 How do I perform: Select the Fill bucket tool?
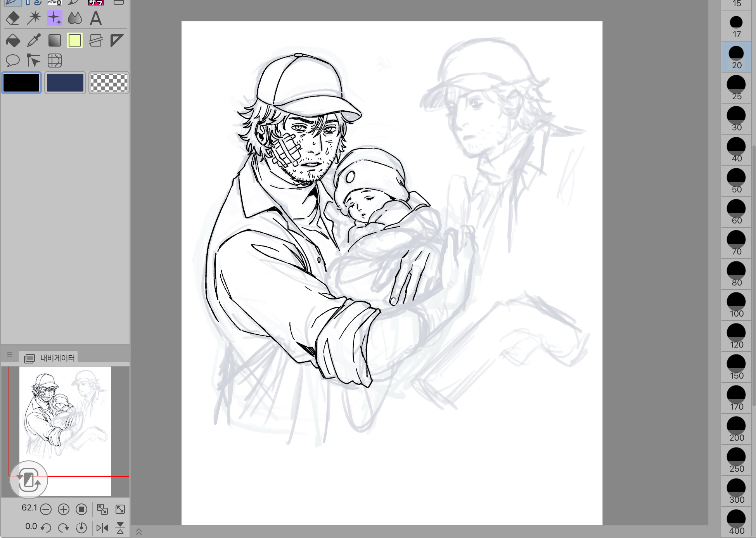[13, 40]
